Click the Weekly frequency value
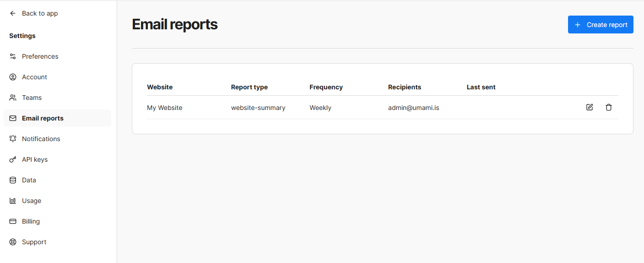Viewport: 644px width, 263px height. 320,108
